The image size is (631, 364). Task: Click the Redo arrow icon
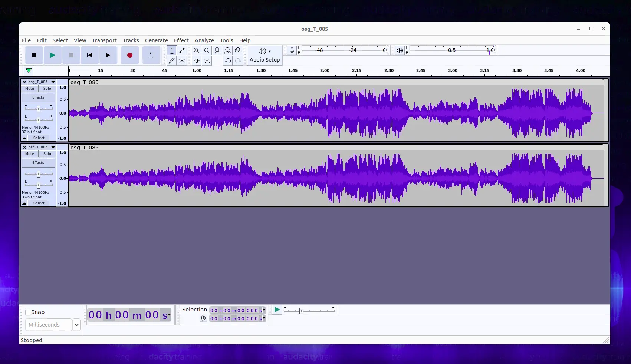pyautogui.click(x=238, y=60)
